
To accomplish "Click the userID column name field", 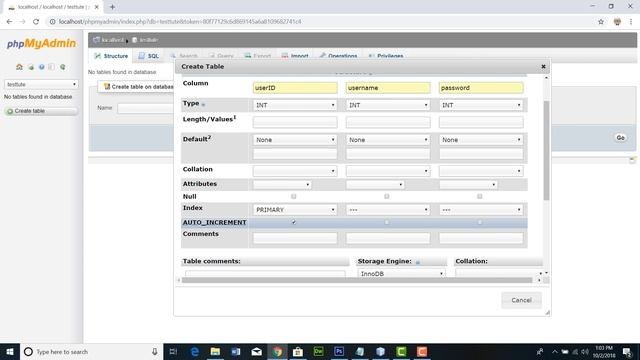I will (x=295, y=88).
